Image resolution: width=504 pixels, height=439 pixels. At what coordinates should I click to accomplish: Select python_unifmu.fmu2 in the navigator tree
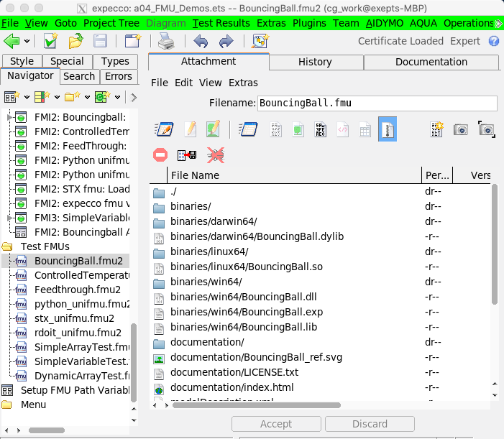(x=81, y=304)
